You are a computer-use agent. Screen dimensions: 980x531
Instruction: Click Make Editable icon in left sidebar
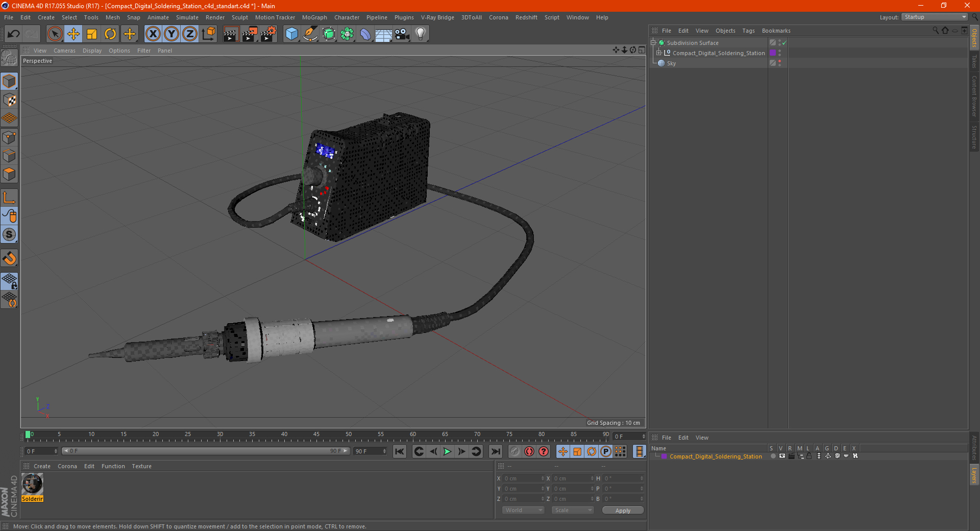coord(9,58)
